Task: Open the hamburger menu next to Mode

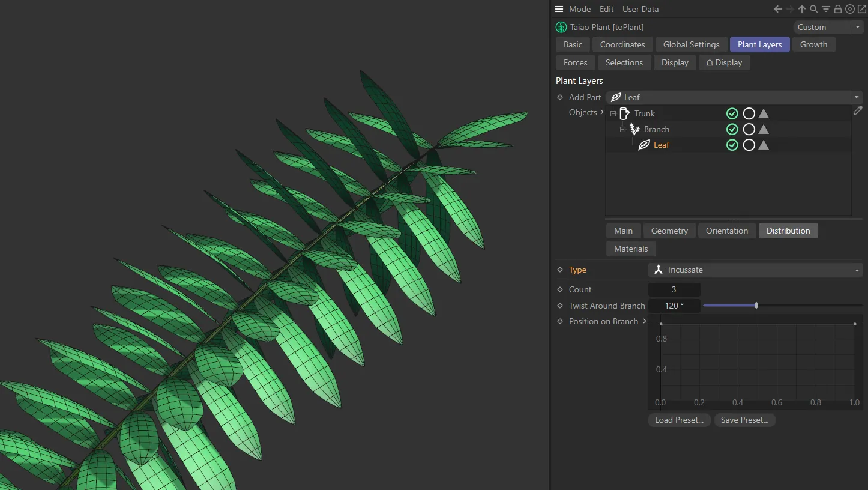Action: click(559, 9)
